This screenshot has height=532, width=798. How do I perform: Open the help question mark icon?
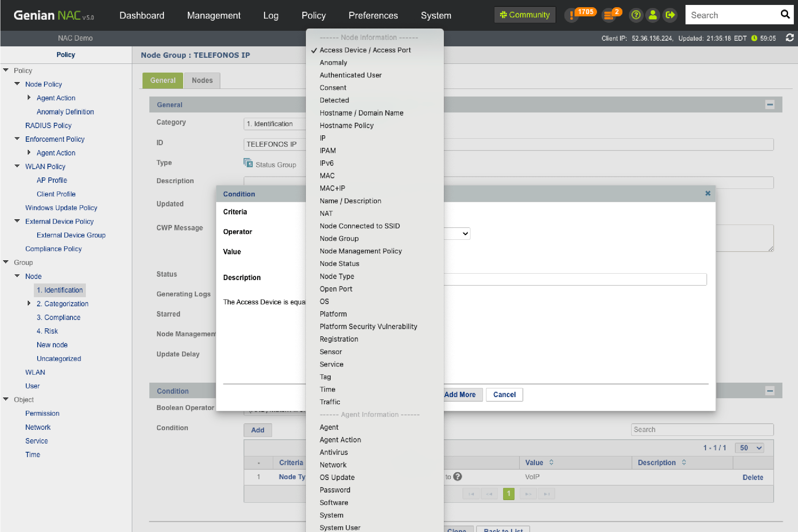pos(636,15)
